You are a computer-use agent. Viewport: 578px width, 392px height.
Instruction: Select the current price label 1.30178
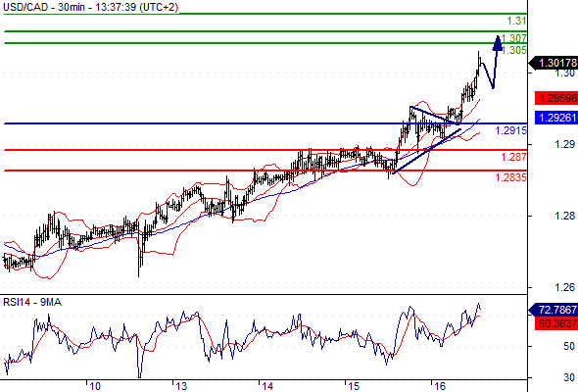tap(554, 63)
